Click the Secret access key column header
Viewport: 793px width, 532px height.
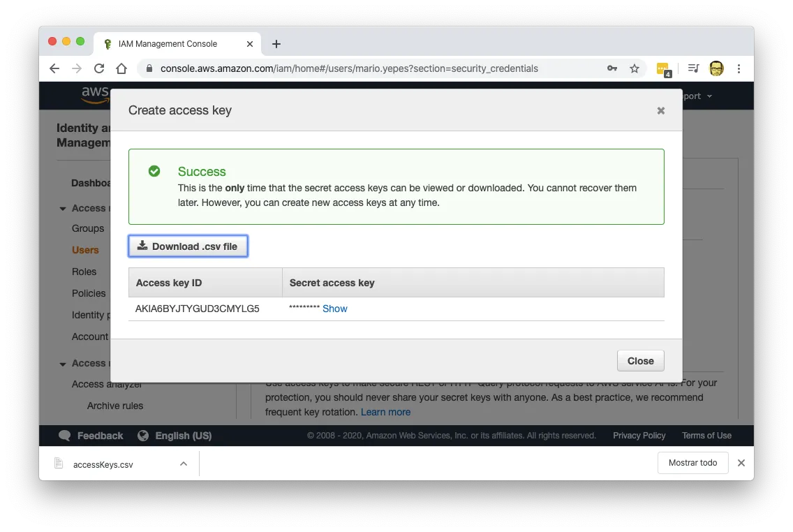pyautogui.click(x=473, y=283)
